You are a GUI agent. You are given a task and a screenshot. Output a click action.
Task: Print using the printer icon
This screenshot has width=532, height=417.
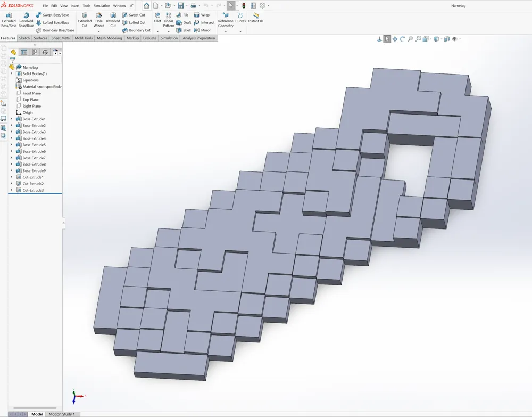193,5
